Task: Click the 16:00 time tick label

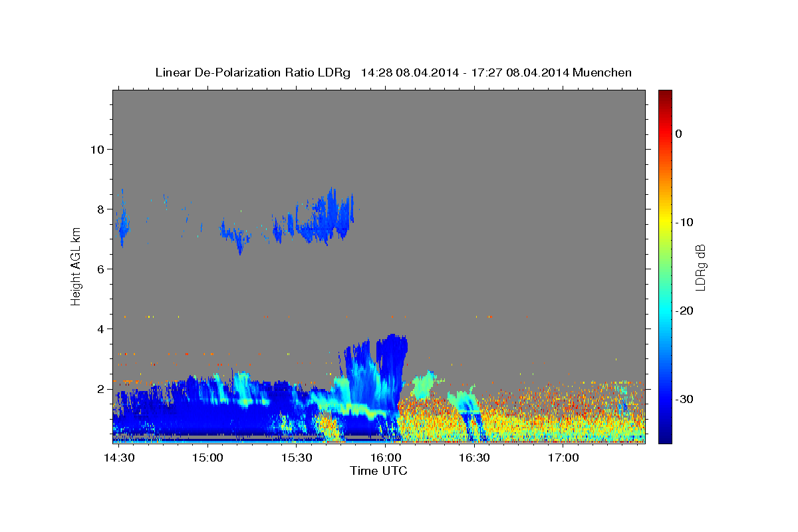Action: click(386, 458)
